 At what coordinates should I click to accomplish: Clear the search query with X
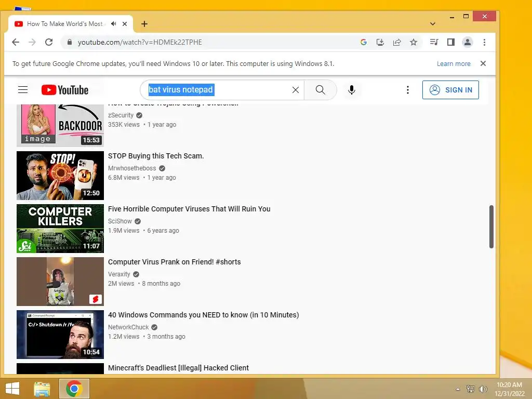pos(296,90)
